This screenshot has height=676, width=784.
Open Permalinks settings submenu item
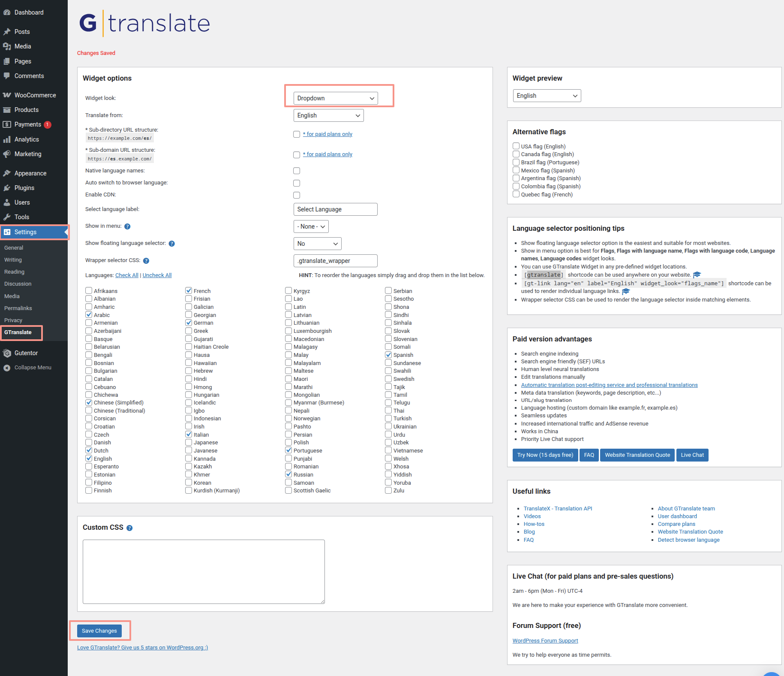point(18,308)
